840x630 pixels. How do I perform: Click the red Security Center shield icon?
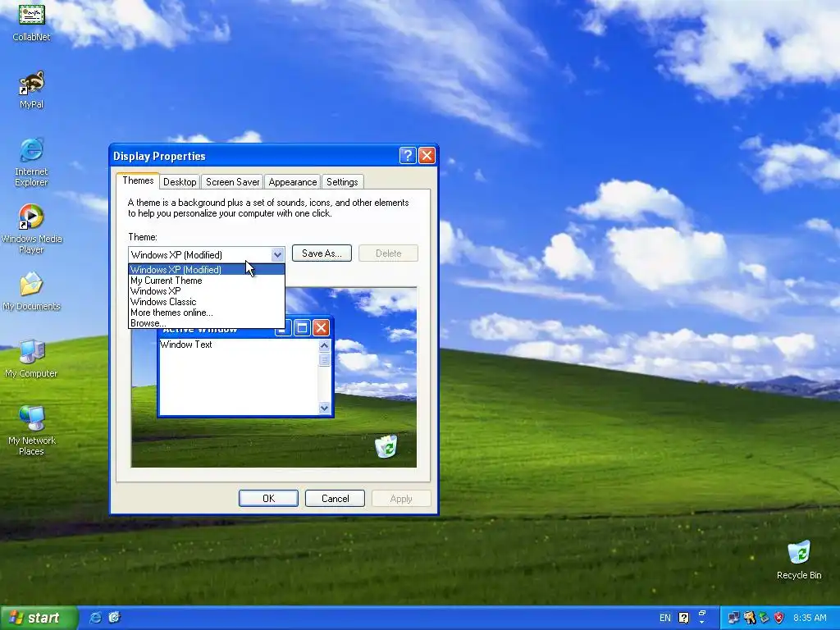pyautogui.click(x=779, y=618)
